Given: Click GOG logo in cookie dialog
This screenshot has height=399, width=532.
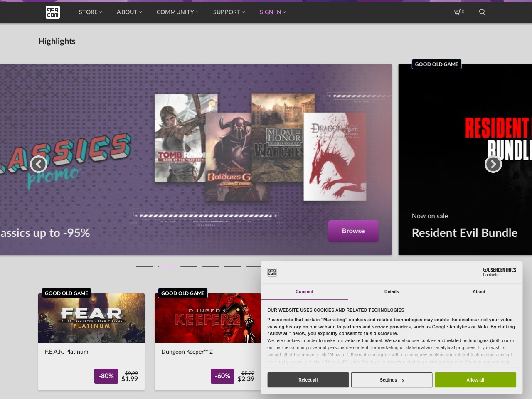Looking at the screenshot, I should pyautogui.click(x=272, y=272).
